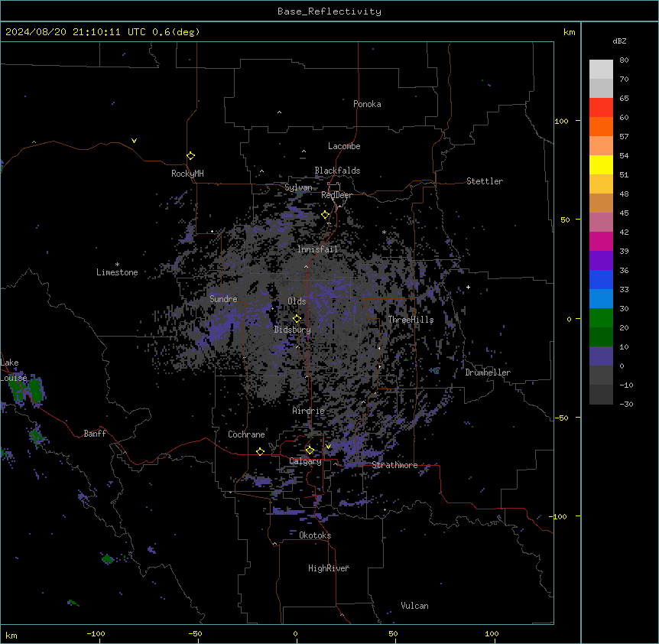Click the RedDeer label
Image resolution: width=659 pixels, height=644 pixels.
click(336, 195)
